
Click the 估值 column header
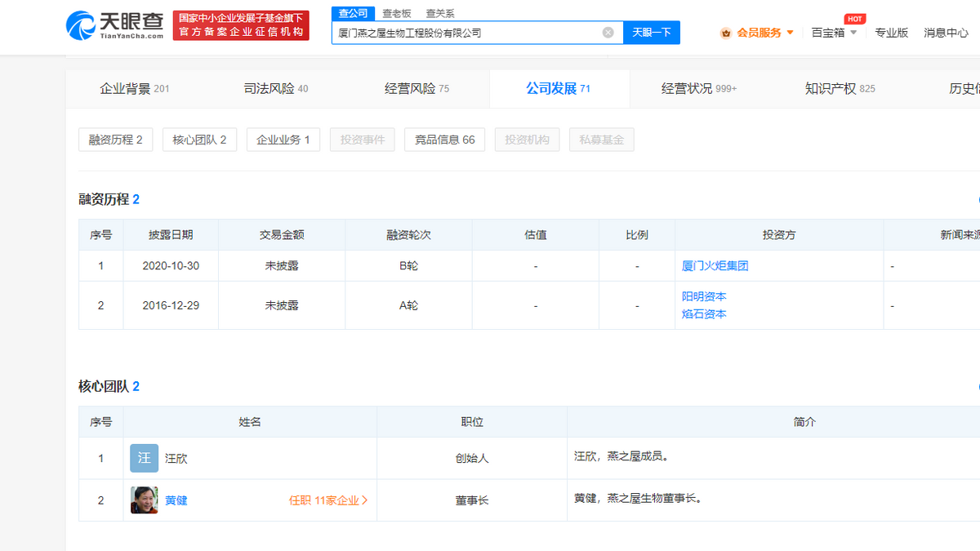[536, 235]
